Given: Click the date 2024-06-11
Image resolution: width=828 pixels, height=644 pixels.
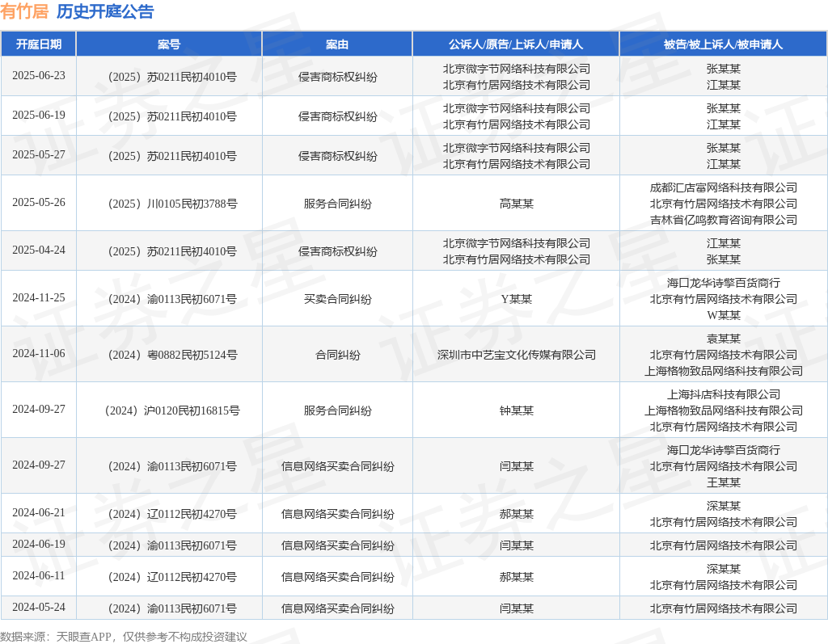Looking at the screenshot, I should [x=39, y=575].
